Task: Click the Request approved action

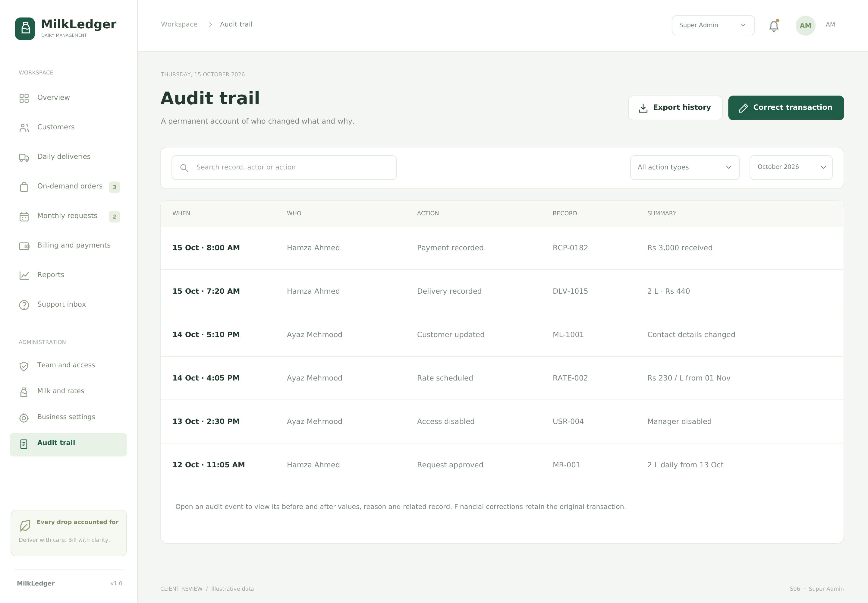Action: pyautogui.click(x=450, y=465)
